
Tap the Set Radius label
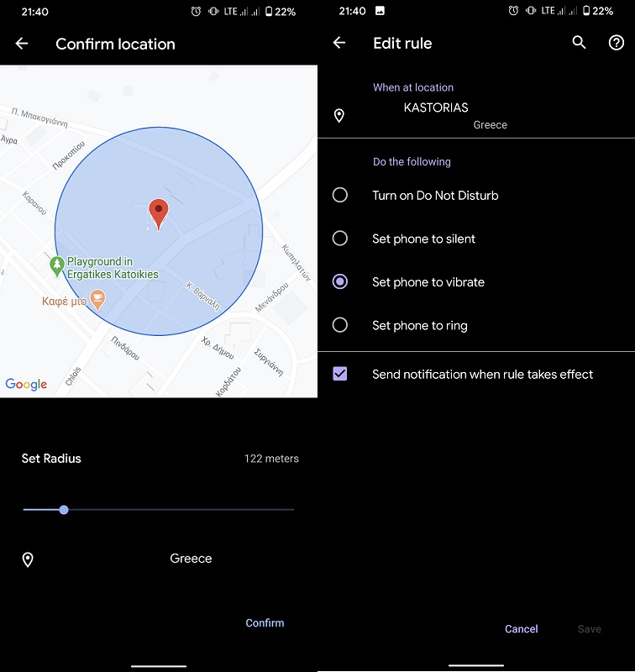click(x=51, y=459)
